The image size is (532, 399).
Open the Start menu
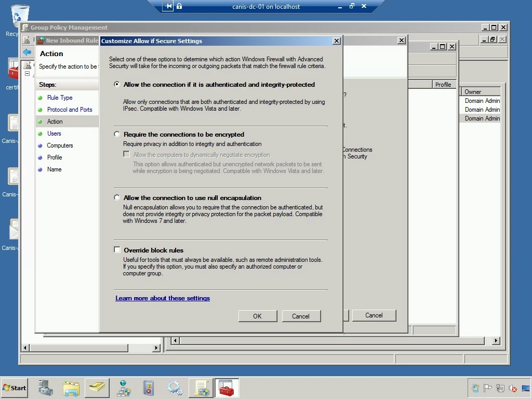pyautogui.click(x=14, y=388)
